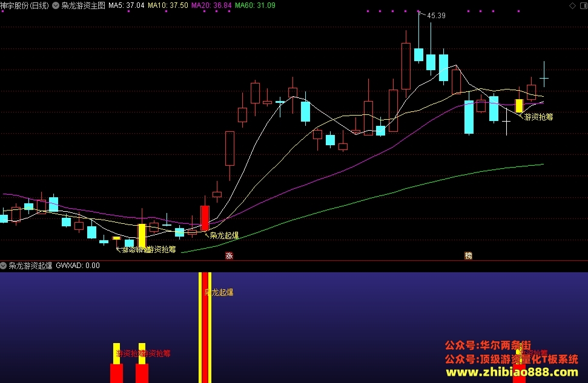Click the green MA60: 31.09 label
Viewport: 588px width, 383px height.
[x=255, y=5]
